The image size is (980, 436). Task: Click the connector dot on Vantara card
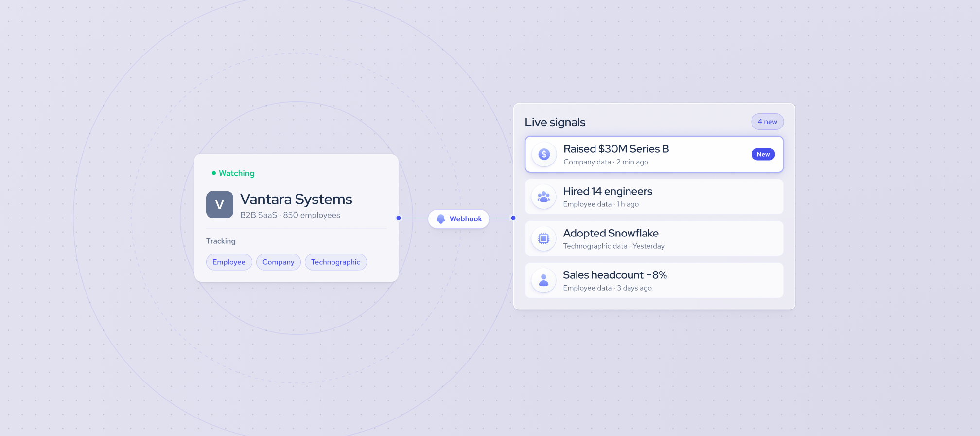[399, 218]
